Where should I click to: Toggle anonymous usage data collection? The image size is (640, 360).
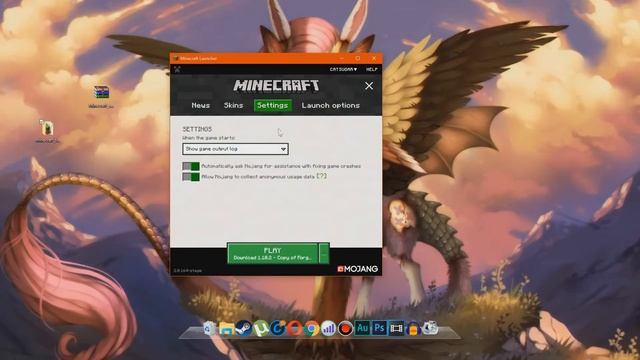coord(191,177)
